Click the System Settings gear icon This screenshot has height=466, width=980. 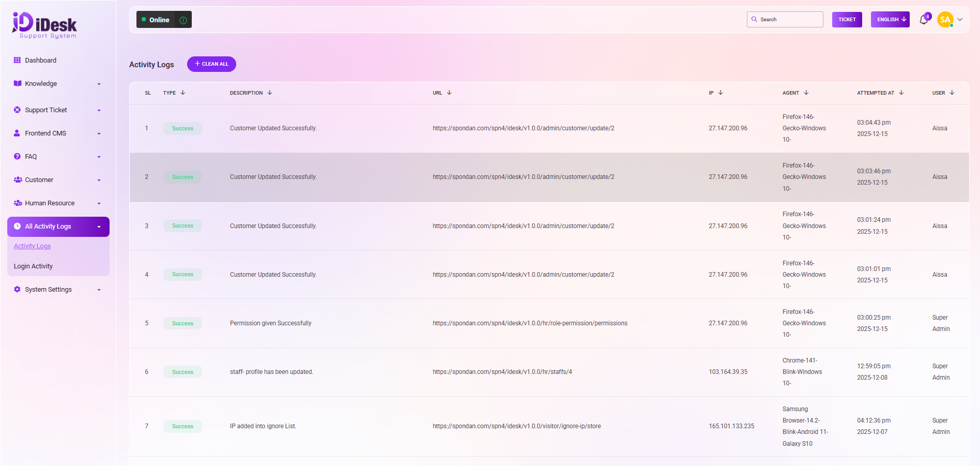(x=17, y=289)
